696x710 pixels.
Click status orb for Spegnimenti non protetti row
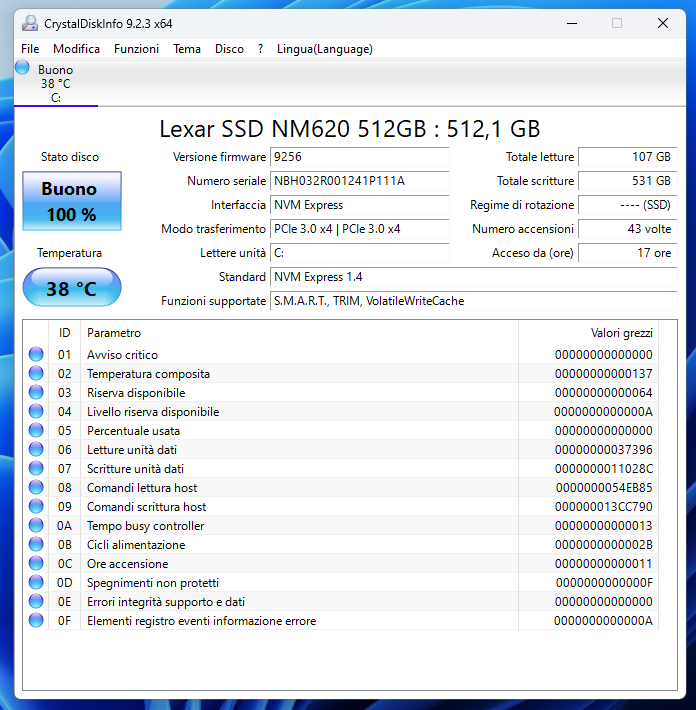36,582
